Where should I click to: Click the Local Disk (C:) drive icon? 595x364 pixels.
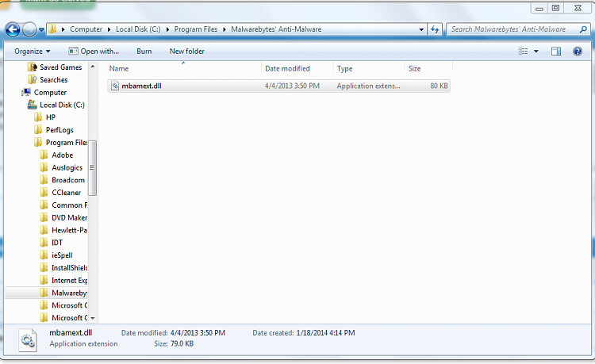click(x=33, y=105)
